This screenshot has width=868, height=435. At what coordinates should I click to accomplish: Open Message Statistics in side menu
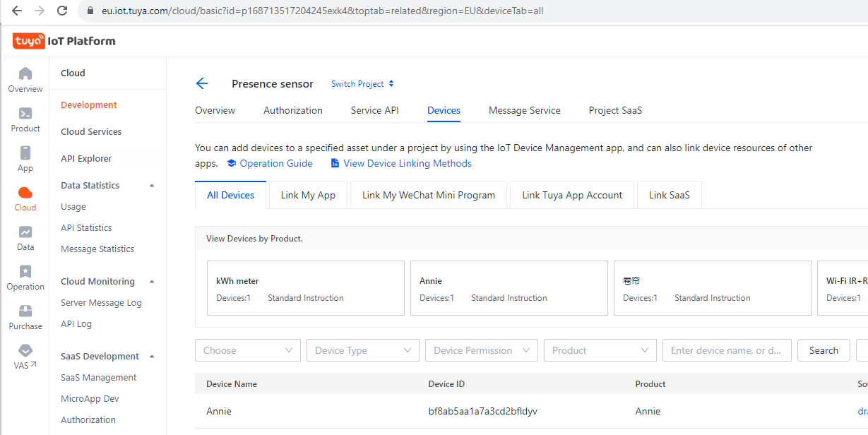pos(97,249)
